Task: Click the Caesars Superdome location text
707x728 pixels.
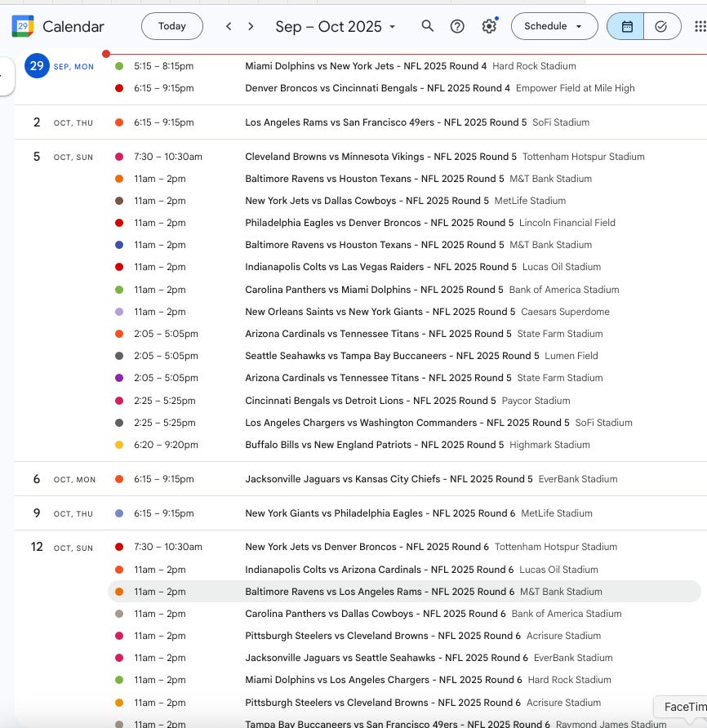Action: [565, 312]
